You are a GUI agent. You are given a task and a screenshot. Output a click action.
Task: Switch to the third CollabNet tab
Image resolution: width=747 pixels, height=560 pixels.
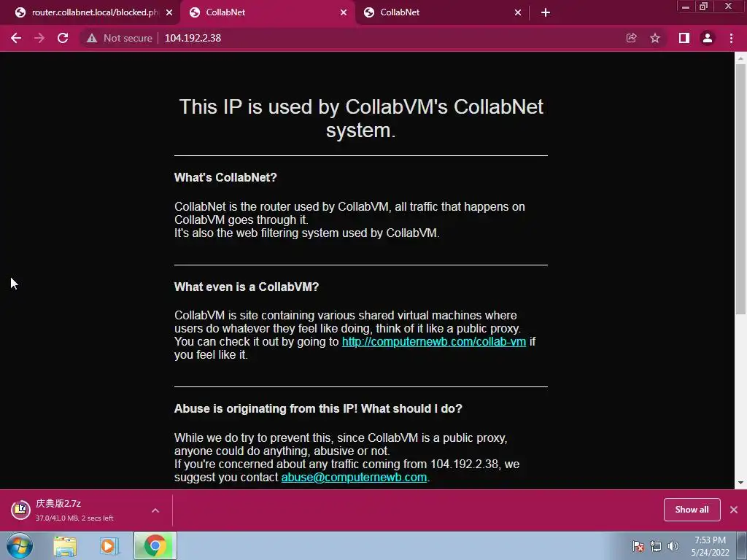[441, 13]
